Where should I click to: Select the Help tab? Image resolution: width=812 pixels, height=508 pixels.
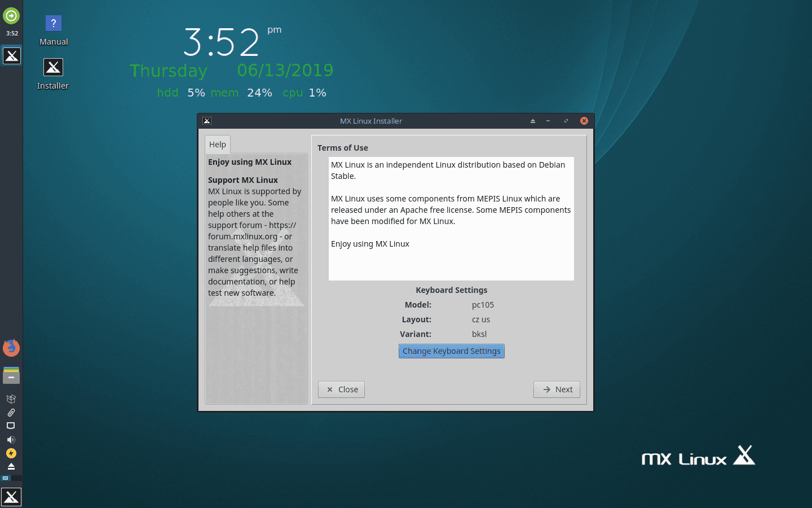(218, 144)
